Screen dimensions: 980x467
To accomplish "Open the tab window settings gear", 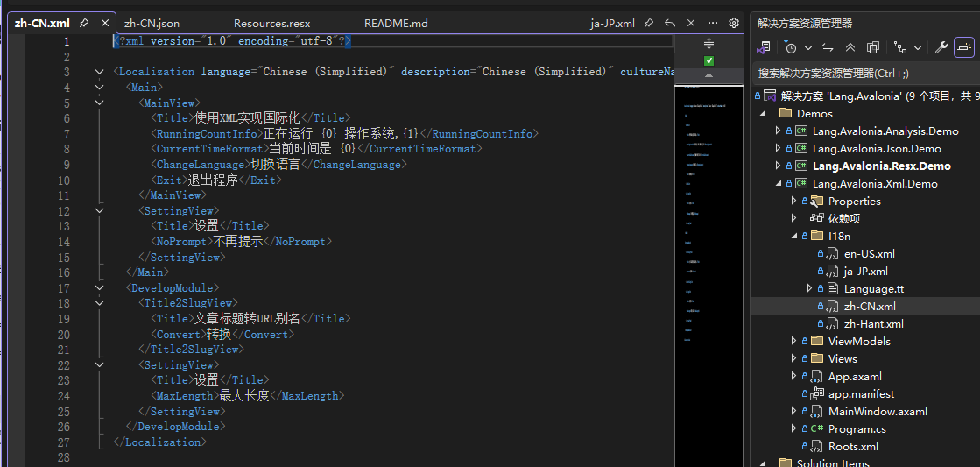I will point(734,23).
